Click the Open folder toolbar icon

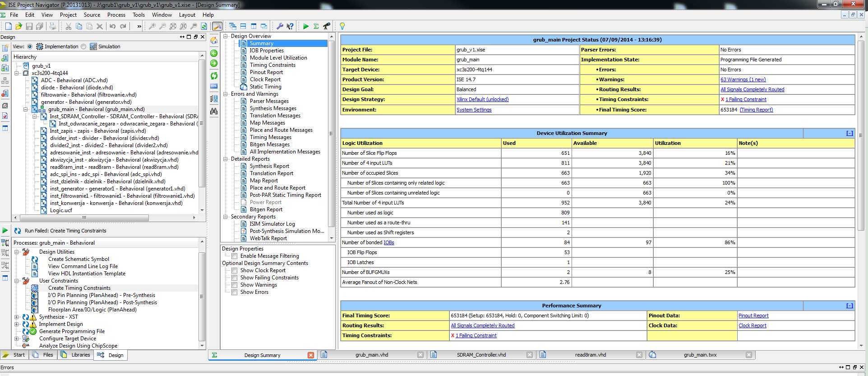18,26
